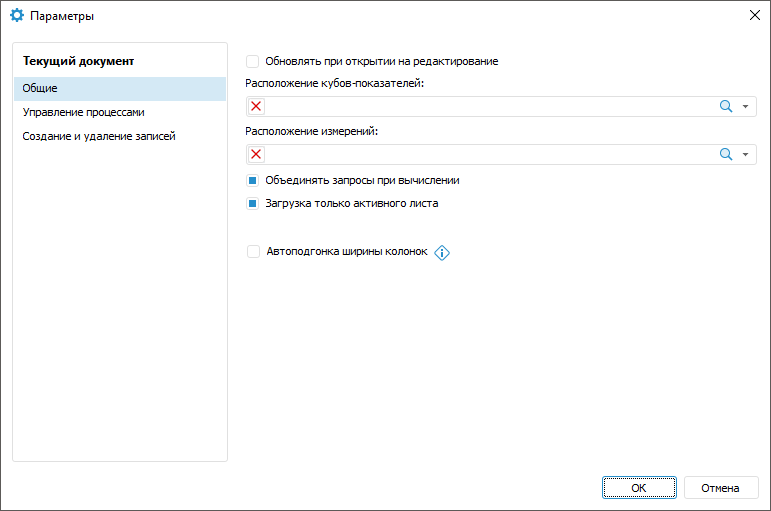Click search magnifier in dimensions location field
Image resolution: width=771 pixels, height=511 pixels.
pyautogui.click(x=726, y=154)
